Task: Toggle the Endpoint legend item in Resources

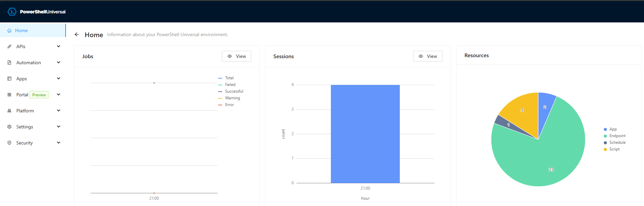Action: coord(617,136)
